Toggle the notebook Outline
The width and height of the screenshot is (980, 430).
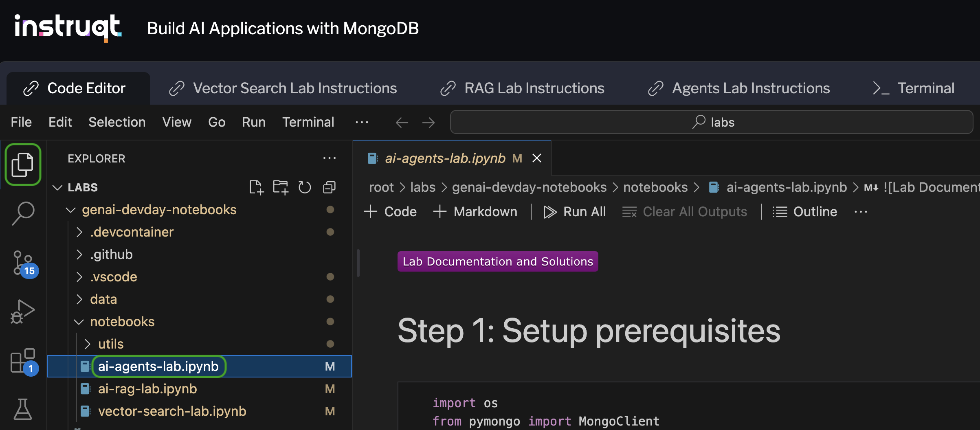[x=805, y=212]
